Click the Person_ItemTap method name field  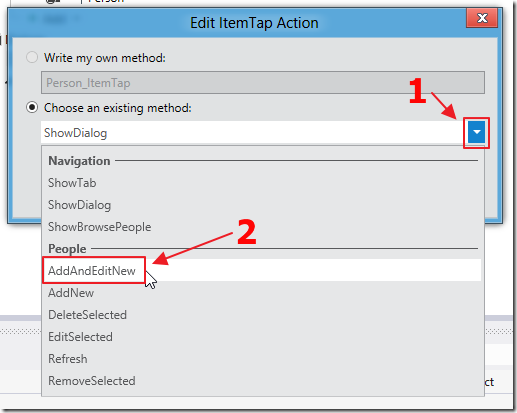[263, 82]
